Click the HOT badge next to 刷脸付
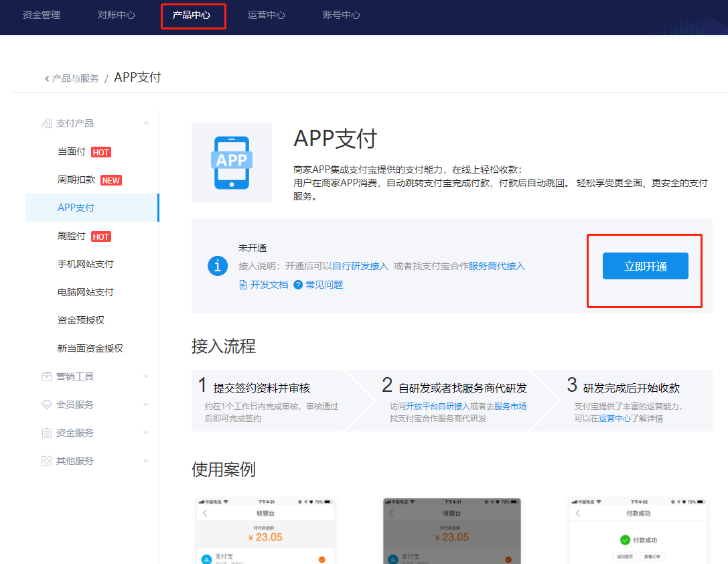Viewport: 728px width, 564px height. (100, 236)
